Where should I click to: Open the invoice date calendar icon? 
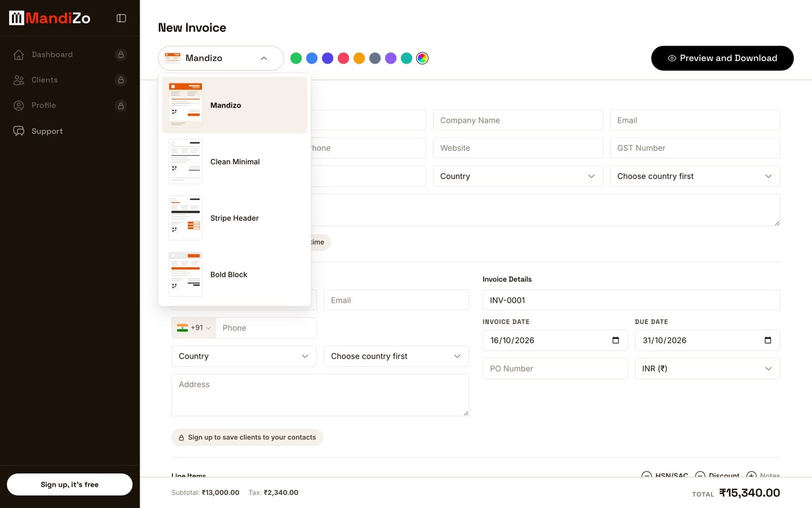[x=616, y=340]
